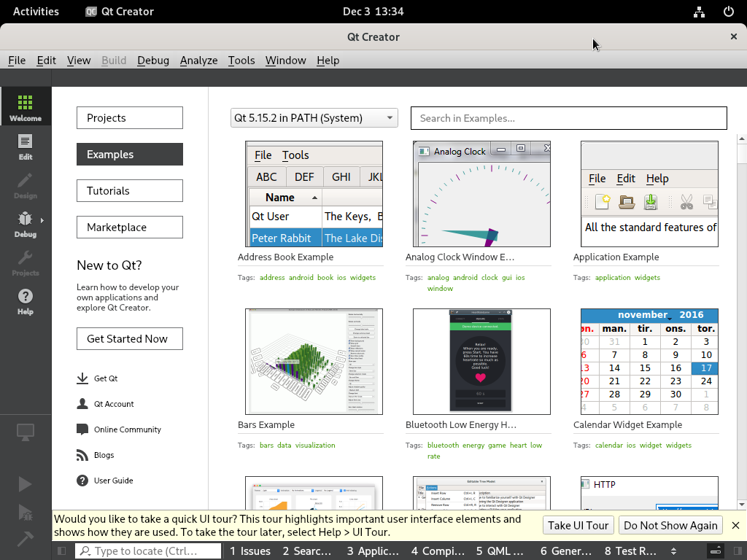Click the 'visualization' tag link

pos(315,446)
